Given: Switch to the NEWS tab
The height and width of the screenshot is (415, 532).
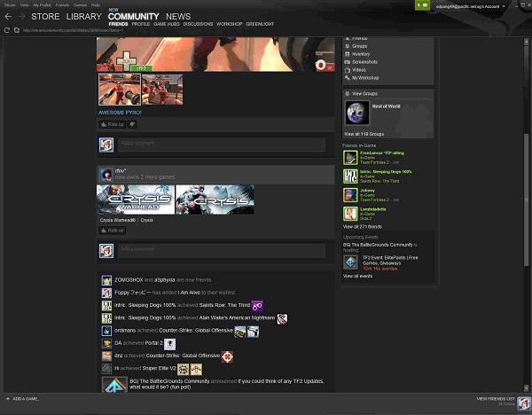Looking at the screenshot, I should click(x=178, y=16).
